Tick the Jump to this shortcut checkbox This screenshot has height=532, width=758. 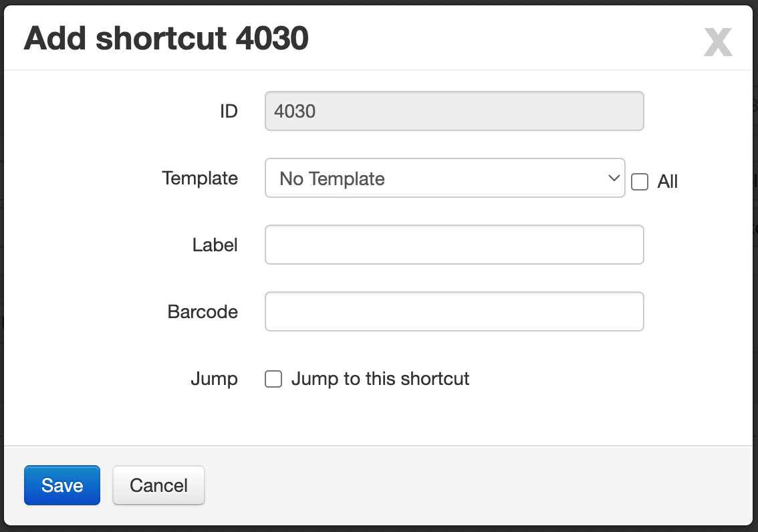coord(273,379)
